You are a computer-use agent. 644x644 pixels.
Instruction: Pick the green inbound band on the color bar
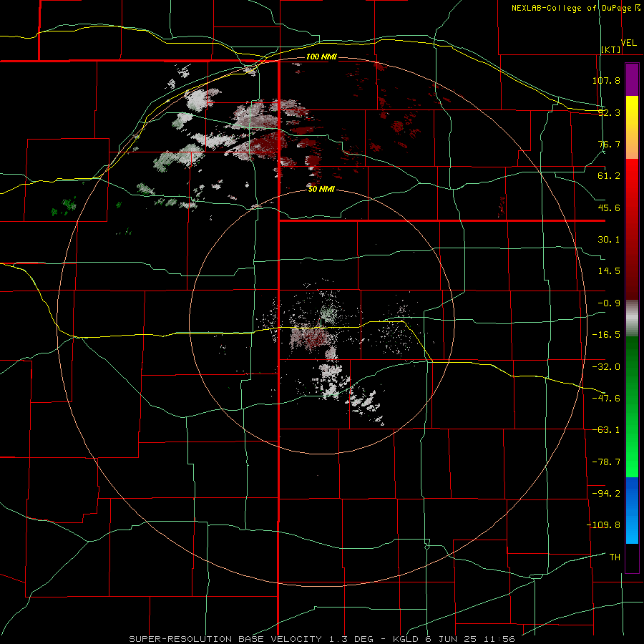632,406
